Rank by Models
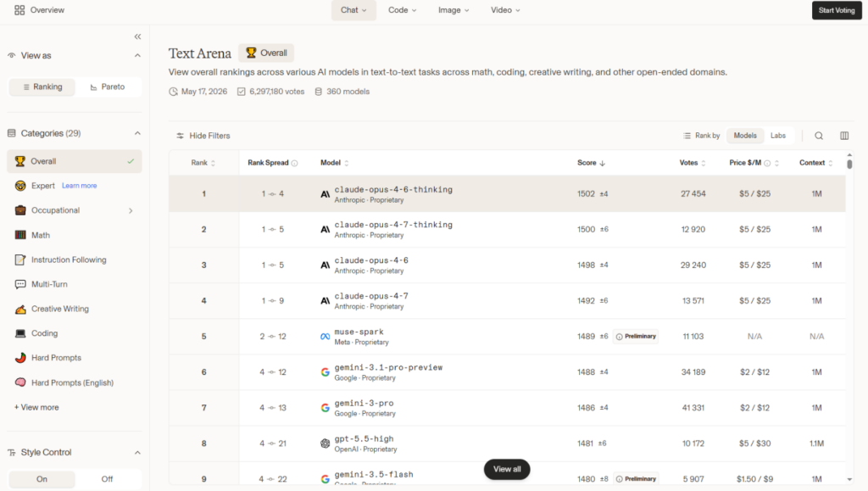This screenshot has height=491, width=868. click(745, 136)
